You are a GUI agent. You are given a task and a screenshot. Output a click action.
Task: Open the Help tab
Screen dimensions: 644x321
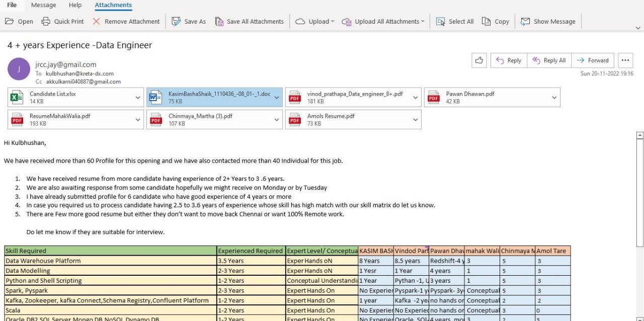point(75,5)
